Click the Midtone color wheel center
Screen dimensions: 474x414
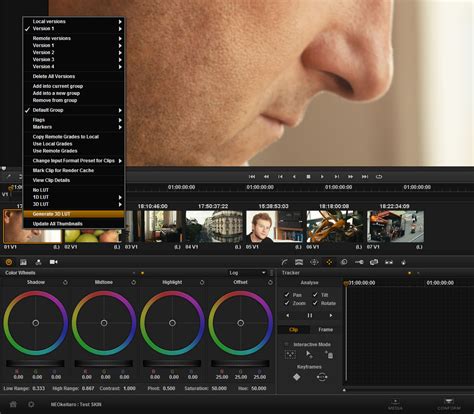coord(104,323)
